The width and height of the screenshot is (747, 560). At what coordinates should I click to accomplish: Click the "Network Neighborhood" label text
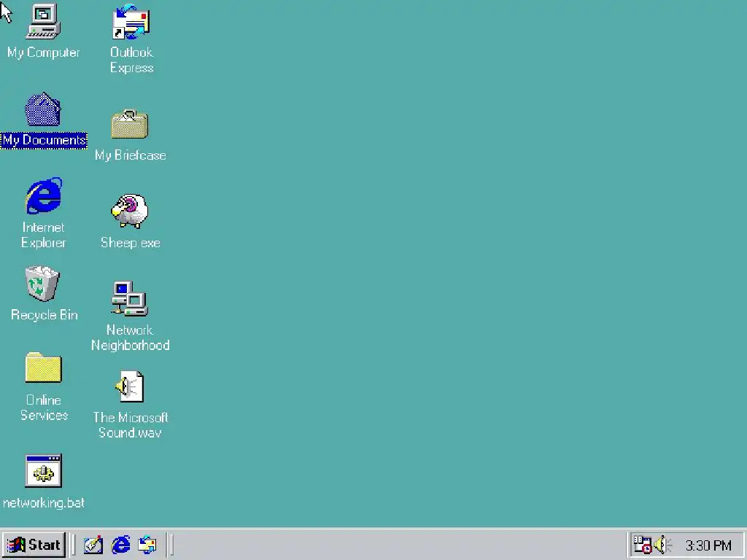point(130,338)
